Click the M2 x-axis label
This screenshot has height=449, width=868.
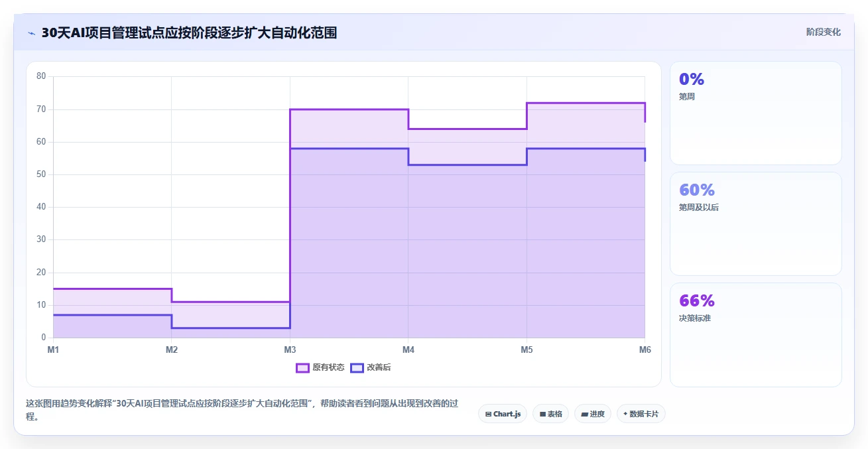171,350
